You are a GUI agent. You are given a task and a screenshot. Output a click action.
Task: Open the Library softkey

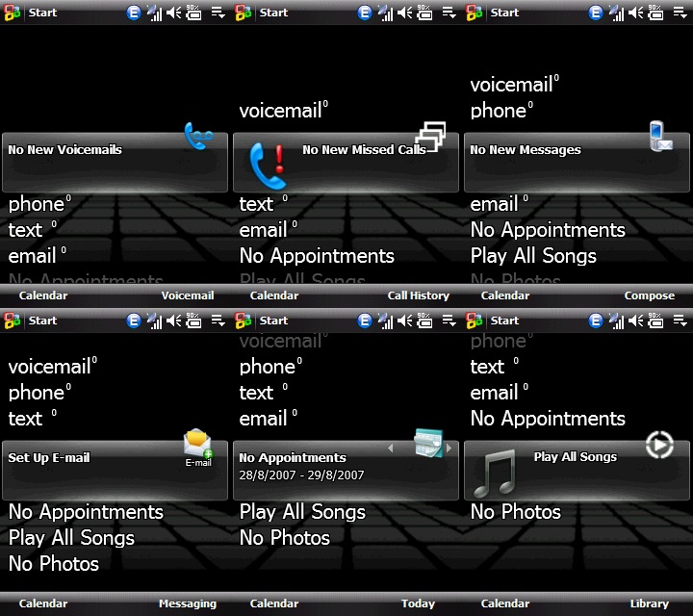point(649,603)
